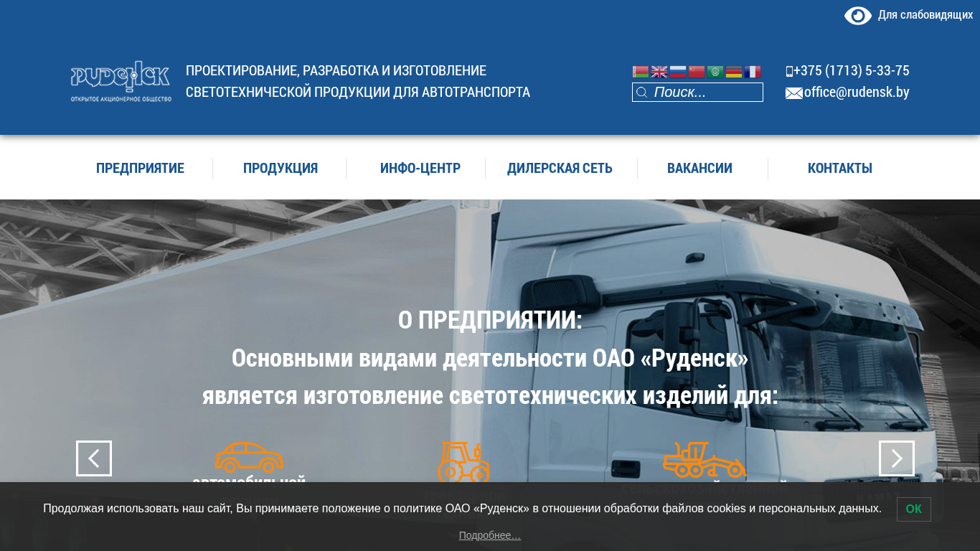
Task: Advance to next slide with right arrow
Action: tap(897, 458)
